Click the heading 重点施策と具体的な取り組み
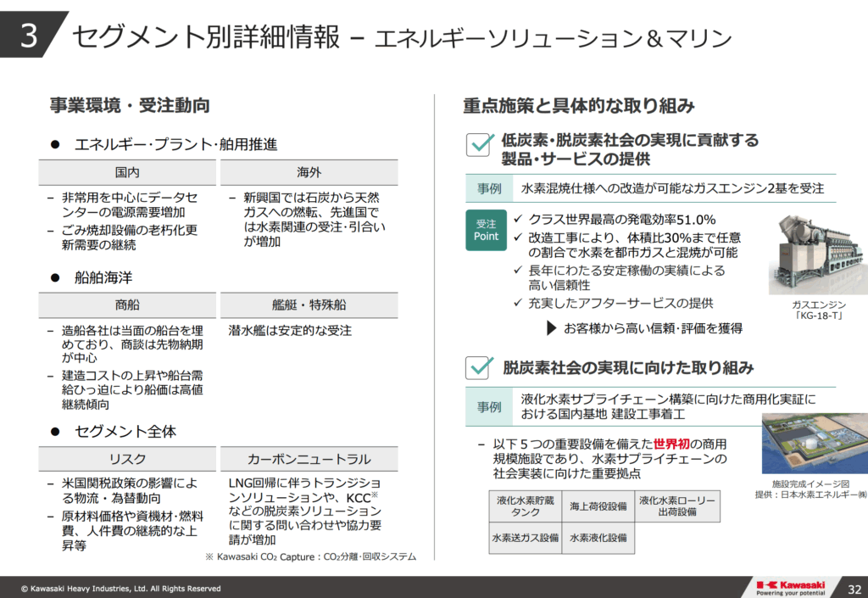Viewport: 868px width, 598px height. (x=578, y=105)
